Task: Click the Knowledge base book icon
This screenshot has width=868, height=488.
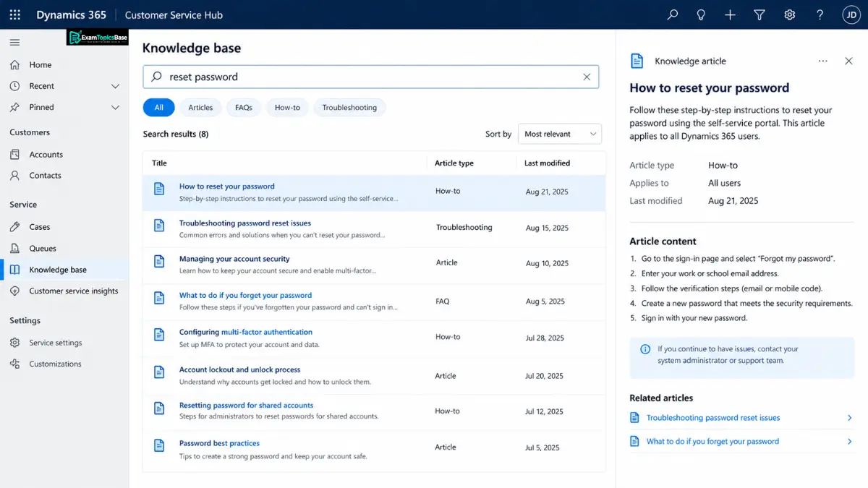Action: 14,270
